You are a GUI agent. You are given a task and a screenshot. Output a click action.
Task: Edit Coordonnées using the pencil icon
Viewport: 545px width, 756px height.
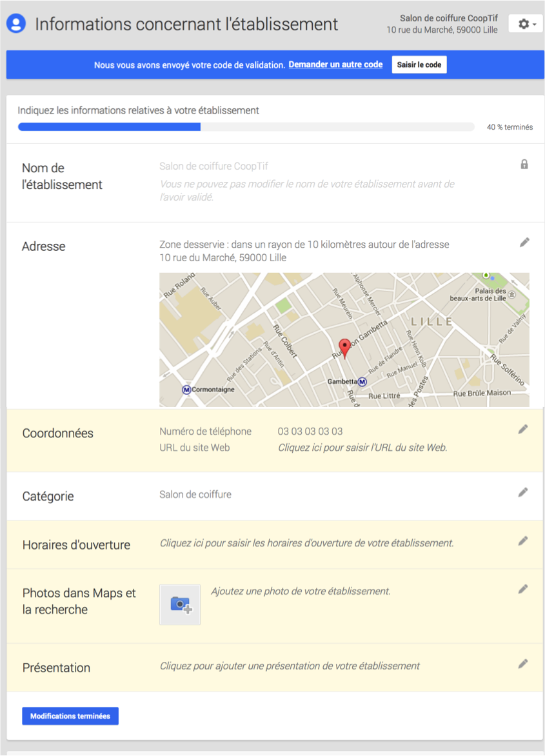click(523, 429)
